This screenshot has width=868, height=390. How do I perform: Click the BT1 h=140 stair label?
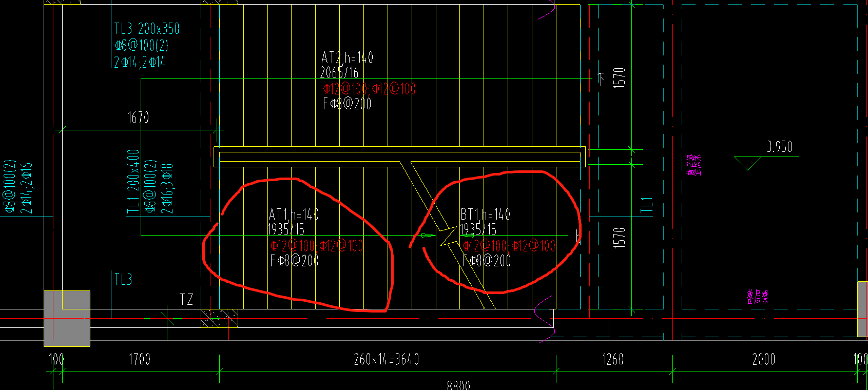485,214
